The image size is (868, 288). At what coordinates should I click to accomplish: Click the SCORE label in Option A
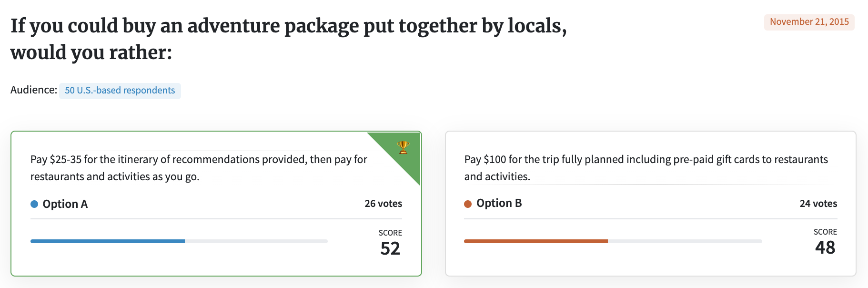[x=390, y=233]
